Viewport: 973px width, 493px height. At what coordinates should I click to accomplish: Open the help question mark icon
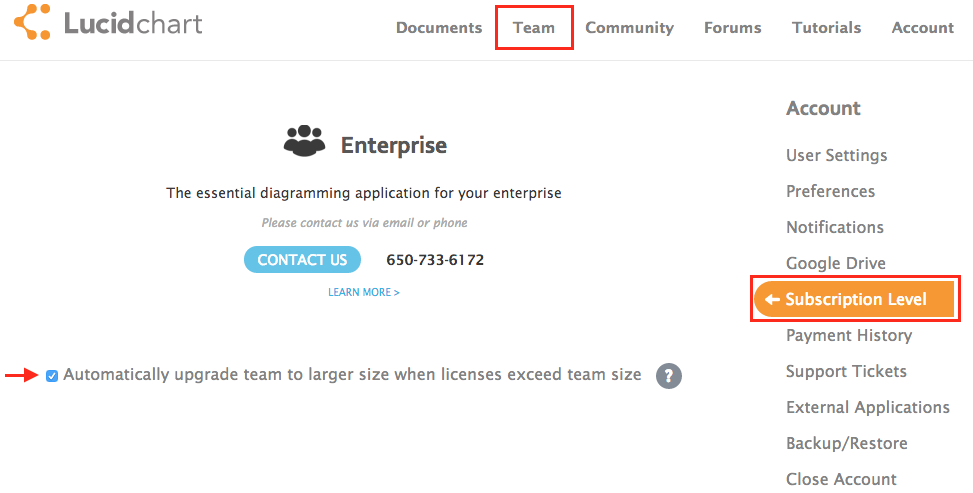(669, 376)
